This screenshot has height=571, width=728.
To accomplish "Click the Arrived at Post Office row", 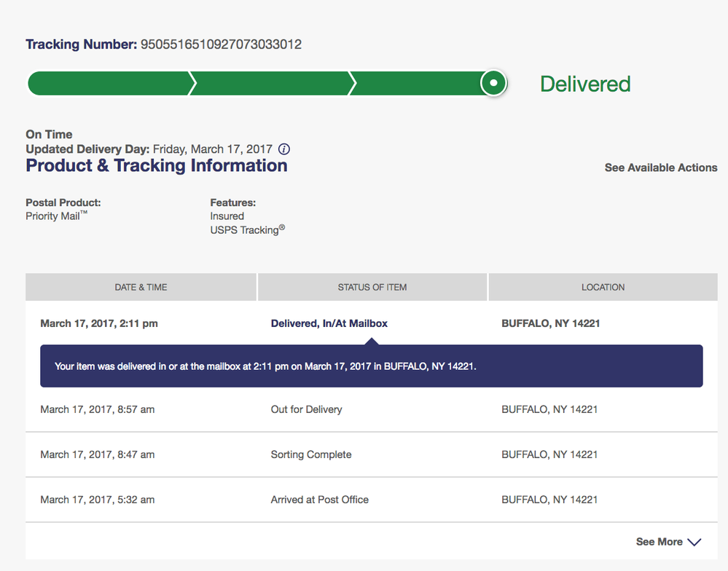I will pos(372,500).
